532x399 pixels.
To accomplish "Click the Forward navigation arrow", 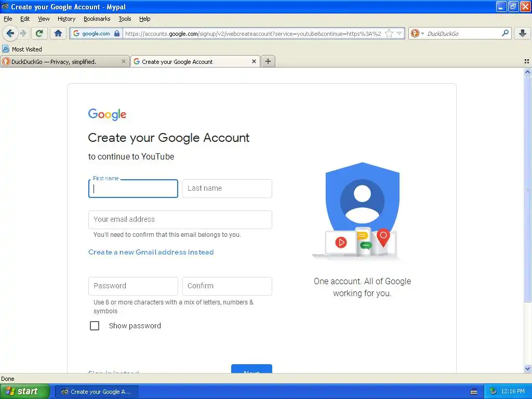I will tap(23, 33).
